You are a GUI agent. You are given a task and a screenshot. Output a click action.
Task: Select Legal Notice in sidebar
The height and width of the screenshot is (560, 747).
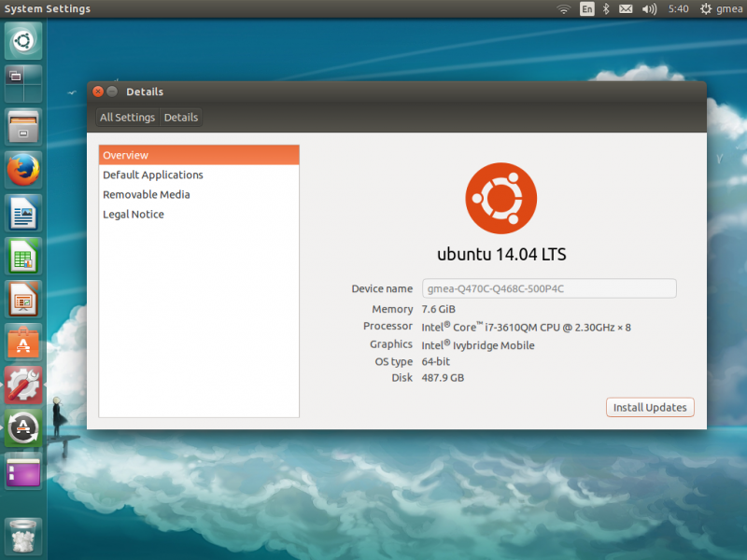199,215
